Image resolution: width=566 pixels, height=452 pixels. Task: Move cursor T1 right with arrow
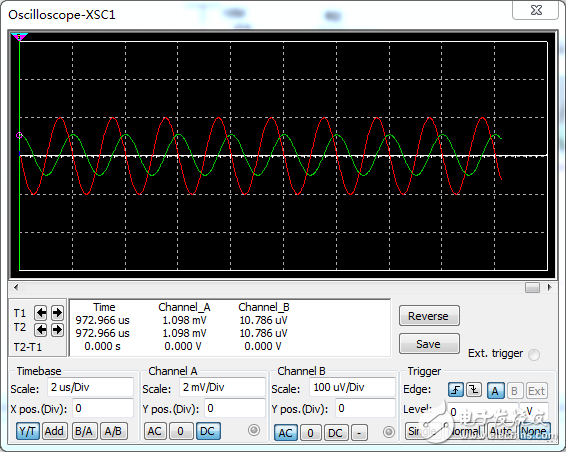[57, 313]
